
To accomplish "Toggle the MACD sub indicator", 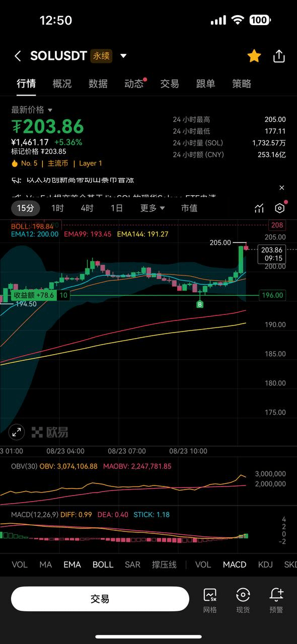I will [235, 565].
